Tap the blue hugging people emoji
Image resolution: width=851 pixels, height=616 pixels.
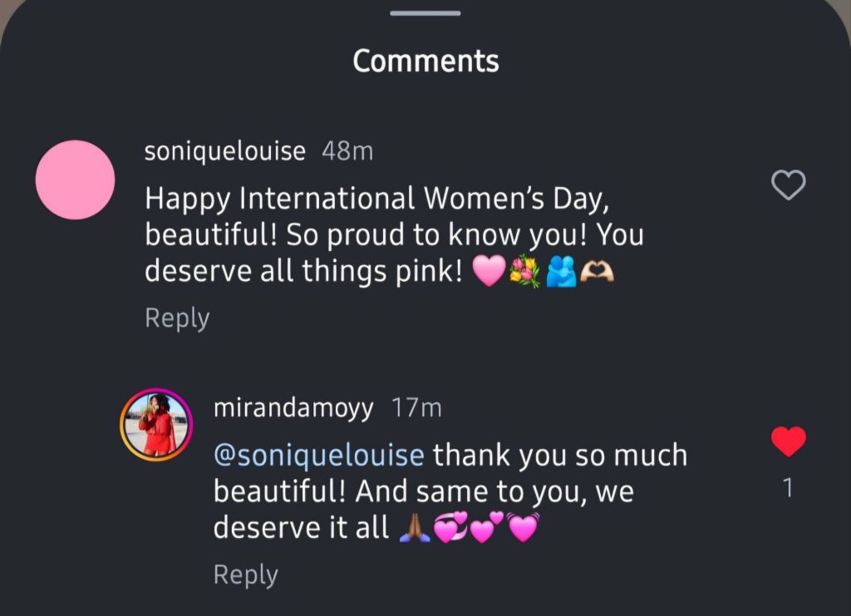[561, 272]
